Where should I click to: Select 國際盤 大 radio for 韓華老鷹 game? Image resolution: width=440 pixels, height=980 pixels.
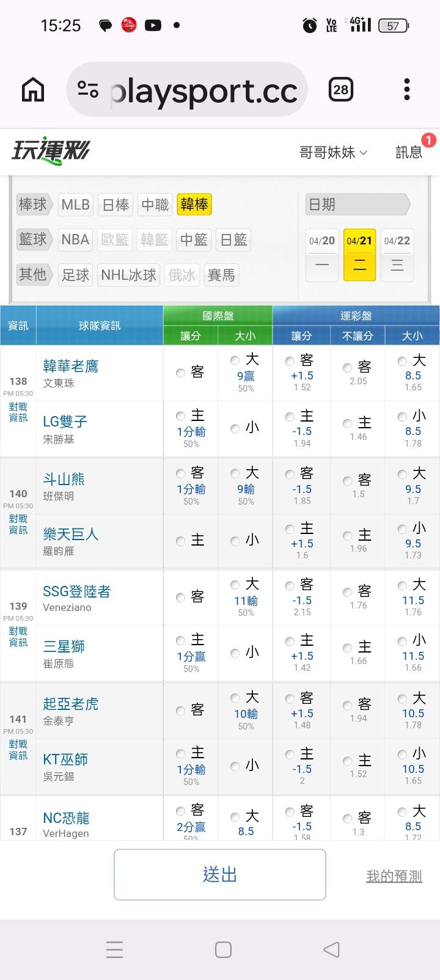(x=235, y=360)
